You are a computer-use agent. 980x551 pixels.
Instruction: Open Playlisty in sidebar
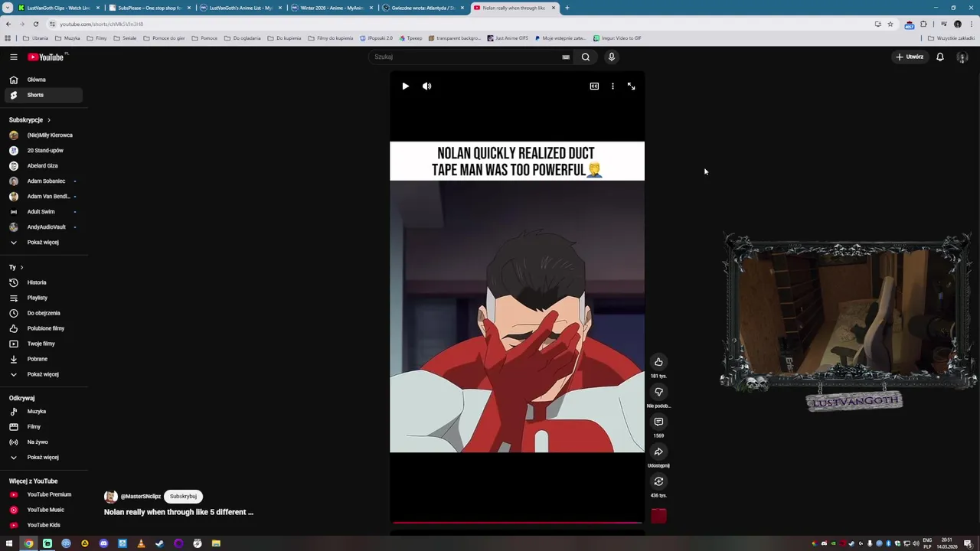click(43, 298)
